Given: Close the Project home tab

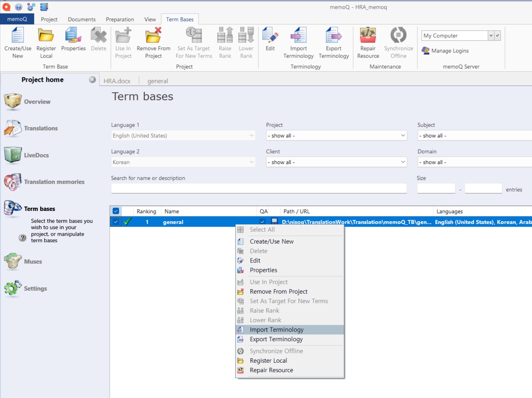Looking at the screenshot, I should (92, 80).
